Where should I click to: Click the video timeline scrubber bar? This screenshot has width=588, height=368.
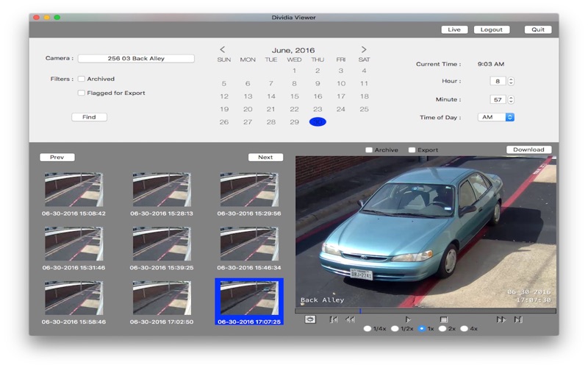426,311
